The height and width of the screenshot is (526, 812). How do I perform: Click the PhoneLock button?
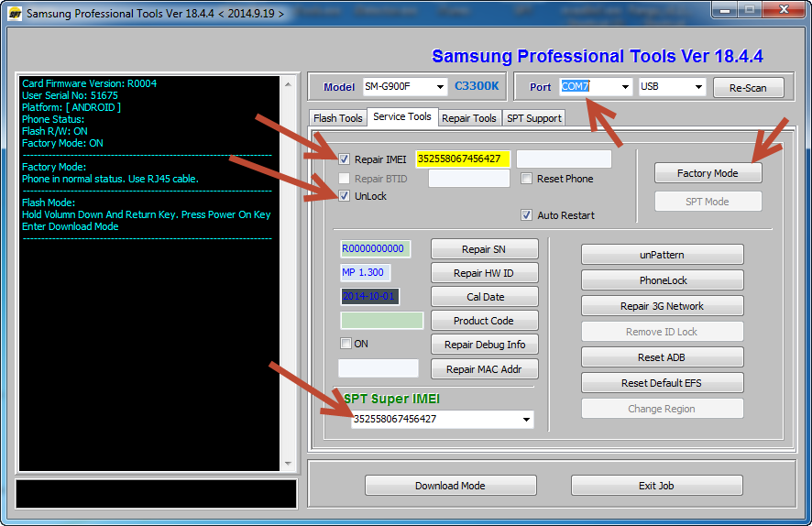(x=663, y=280)
